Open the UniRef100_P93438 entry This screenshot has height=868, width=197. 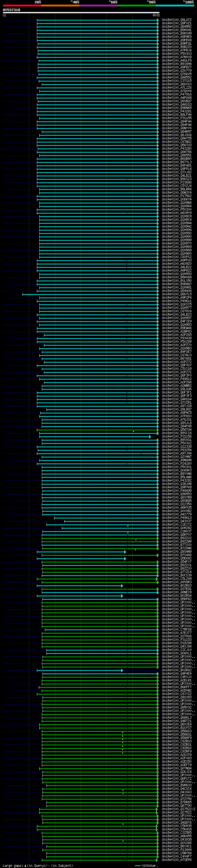click(176, 338)
